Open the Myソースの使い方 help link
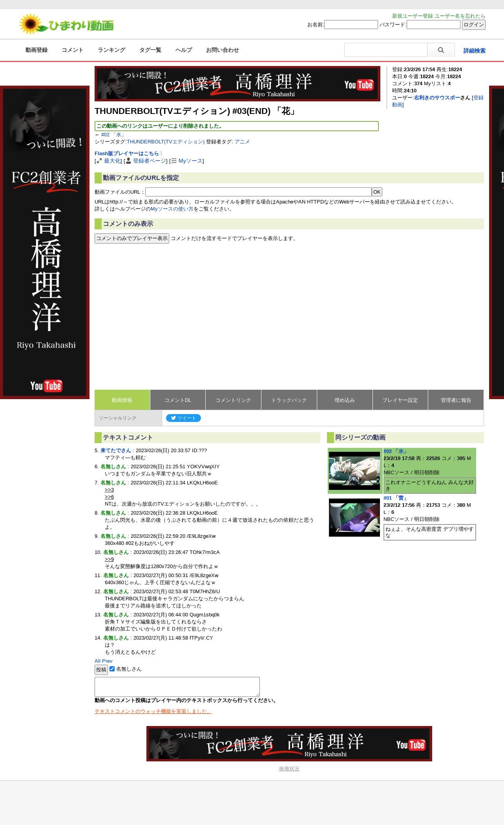 (x=172, y=209)
